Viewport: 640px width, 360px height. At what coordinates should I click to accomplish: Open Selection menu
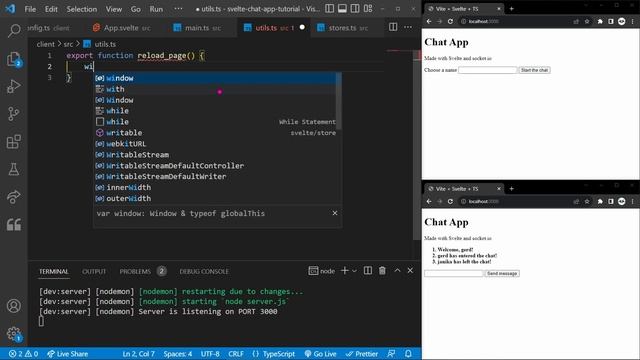point(82,9)
